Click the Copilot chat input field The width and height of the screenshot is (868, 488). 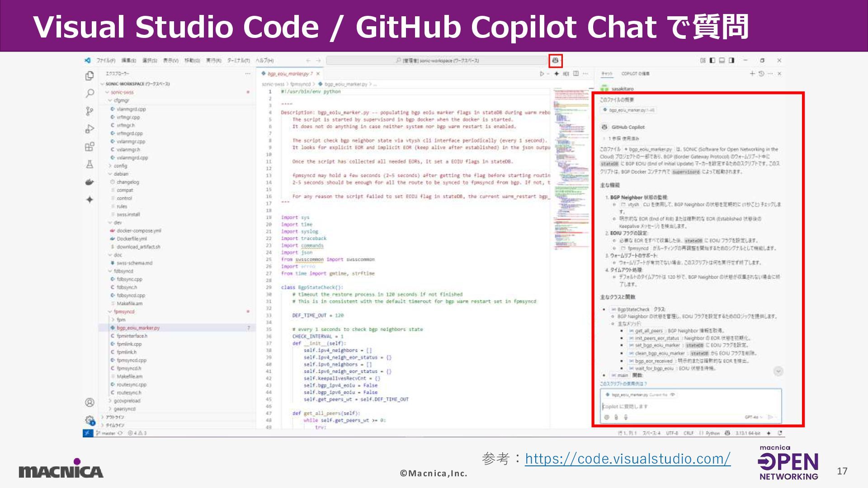coord(678,406)
